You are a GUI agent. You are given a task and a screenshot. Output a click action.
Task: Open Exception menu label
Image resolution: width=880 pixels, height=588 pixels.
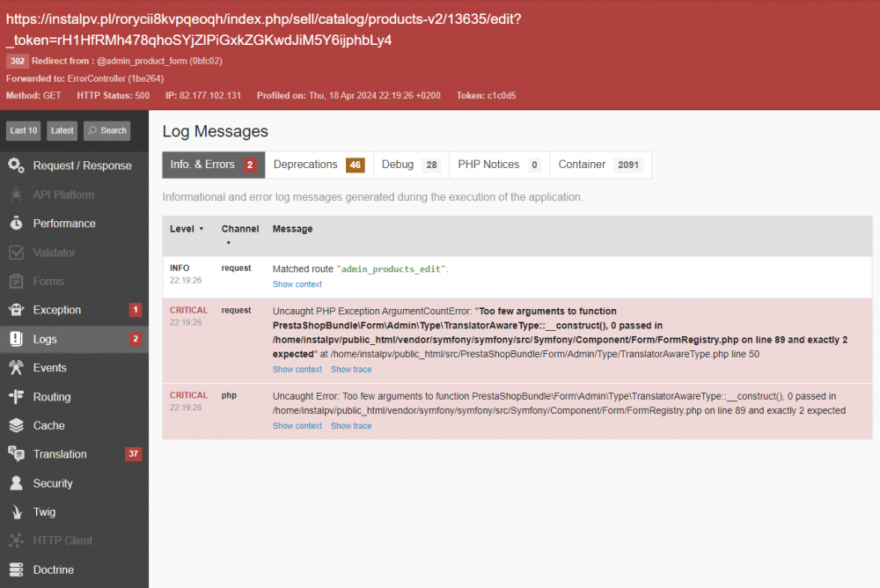pos(56,310)
